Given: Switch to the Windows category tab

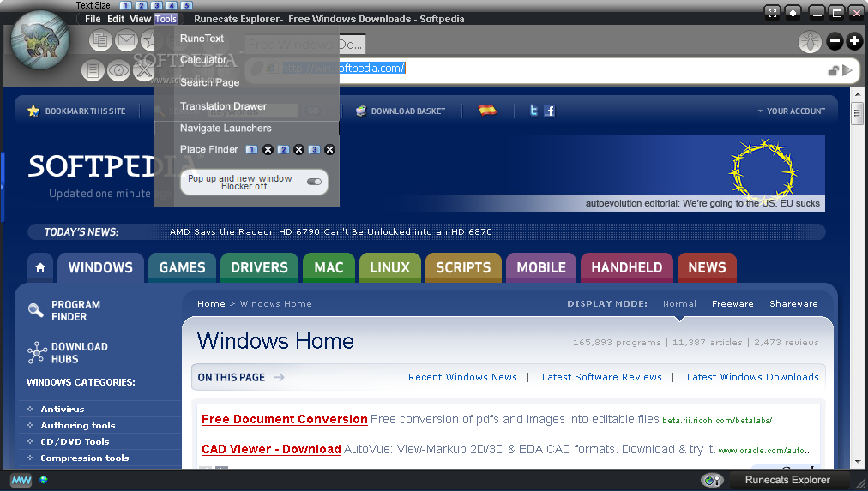Looking at the screenshot, I should pyautogui.click(x=100, y=267).
